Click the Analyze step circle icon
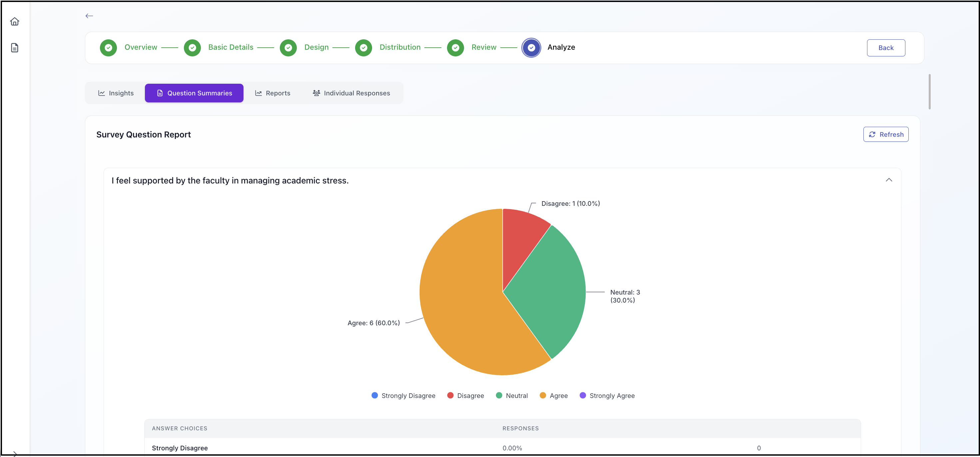Image resolution: width=980 pixels, height=457 pixels. 531,48
